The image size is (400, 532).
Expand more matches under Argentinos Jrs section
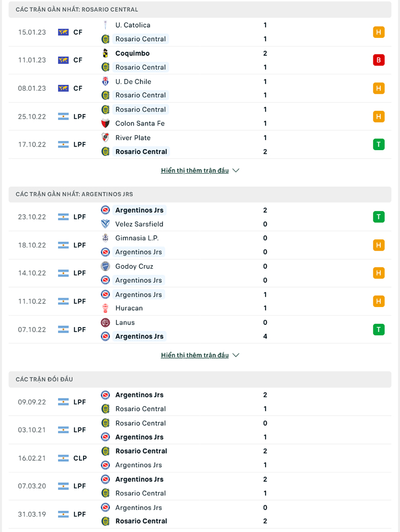(x=195, y=355)
